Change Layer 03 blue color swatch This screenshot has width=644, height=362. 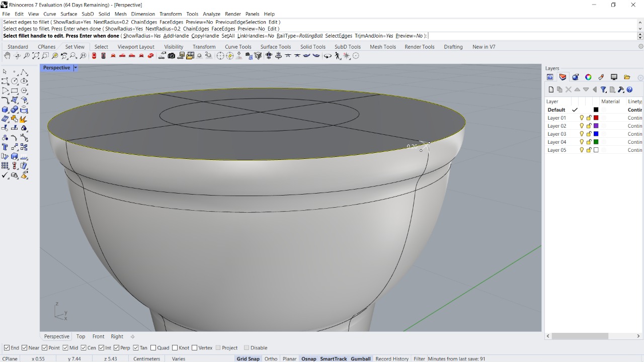[596, 134]
